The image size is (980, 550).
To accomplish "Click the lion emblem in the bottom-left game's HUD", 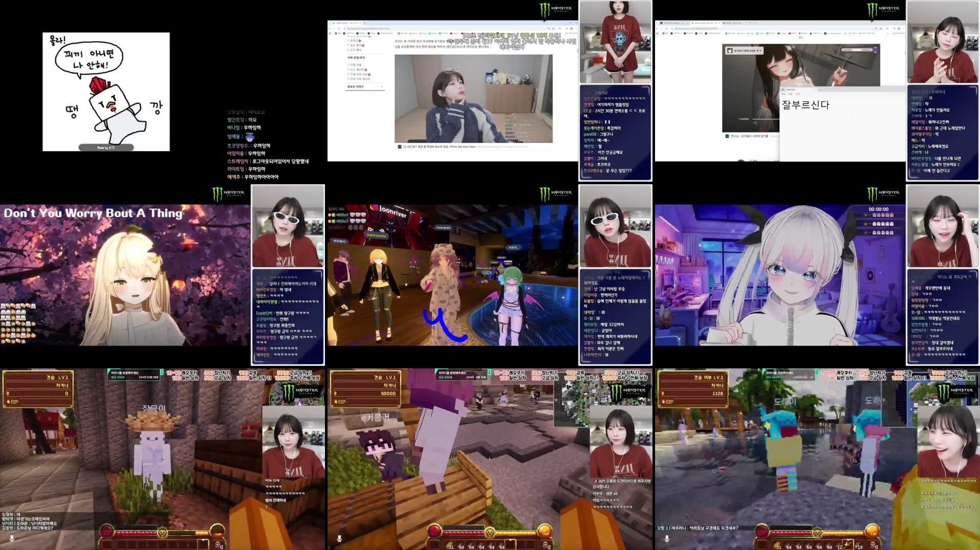I will pos(162,533).
